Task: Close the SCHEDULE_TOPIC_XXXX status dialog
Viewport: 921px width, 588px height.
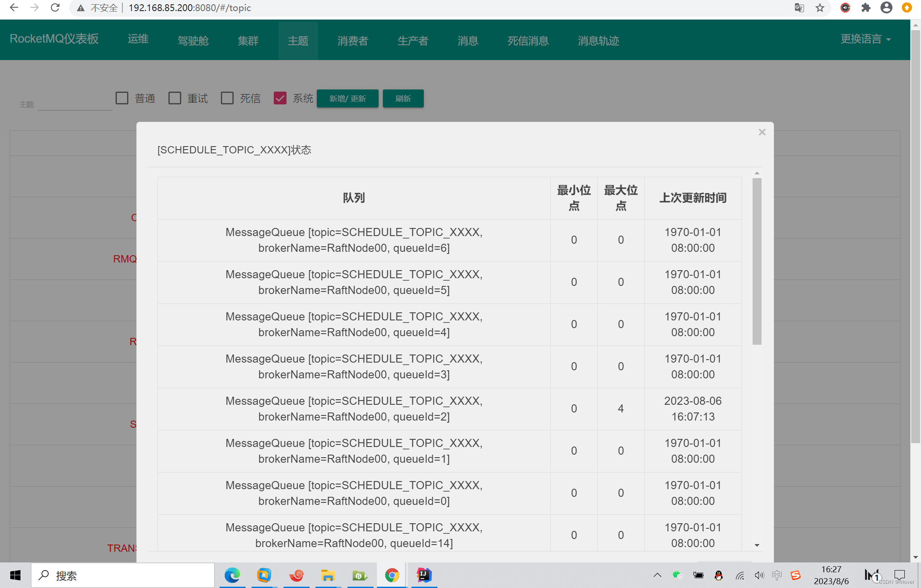Action: (762, 133)
